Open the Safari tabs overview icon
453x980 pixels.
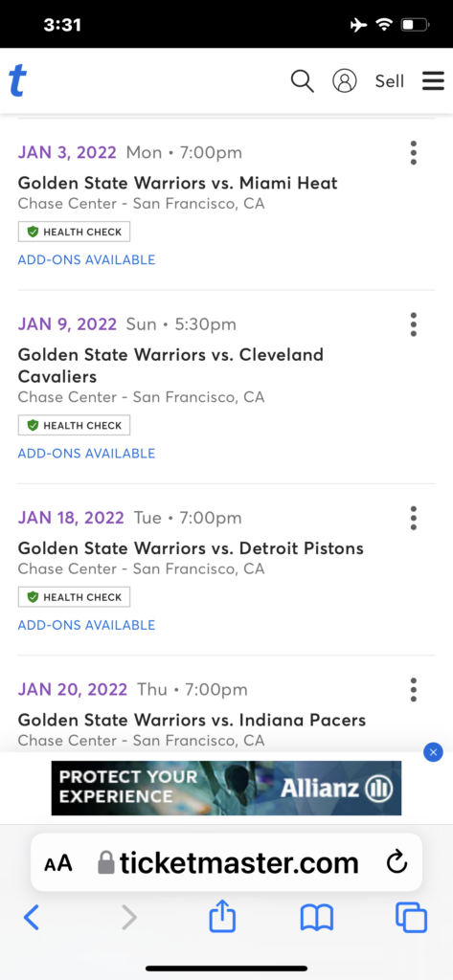pos(411,918)
